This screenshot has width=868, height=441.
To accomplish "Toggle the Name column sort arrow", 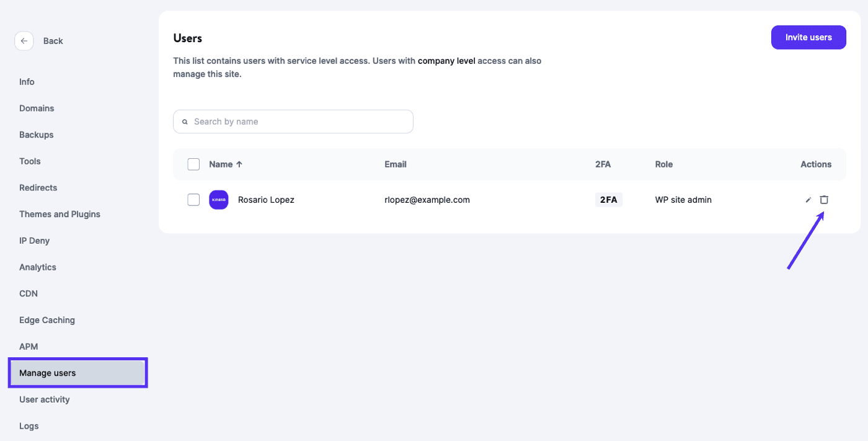I will (239, 164).
